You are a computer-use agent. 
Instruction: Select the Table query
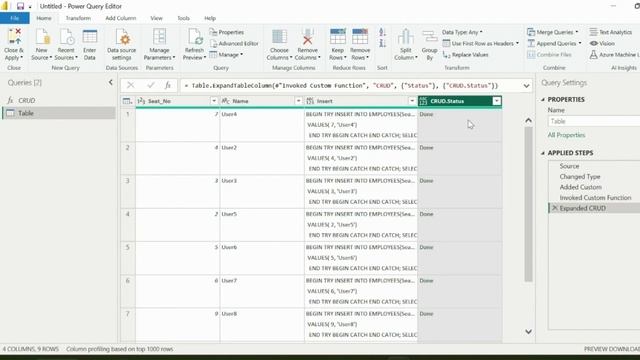[x=59, y=113]
